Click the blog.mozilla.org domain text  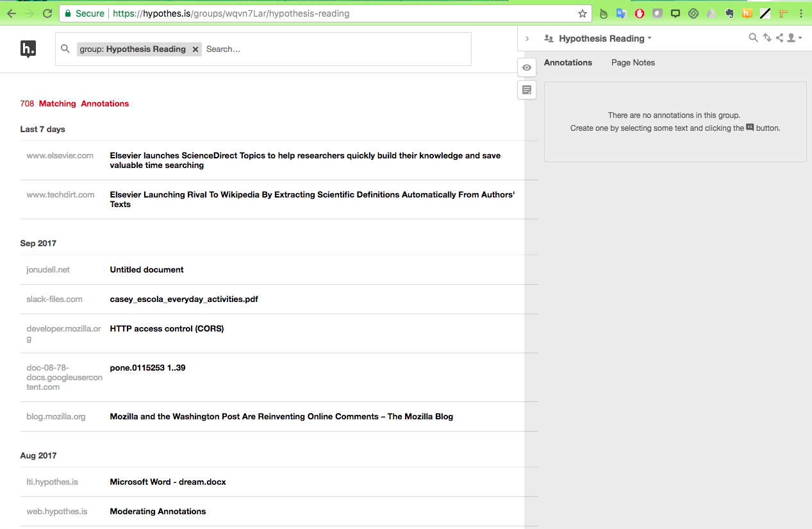[x=56, y=417]
